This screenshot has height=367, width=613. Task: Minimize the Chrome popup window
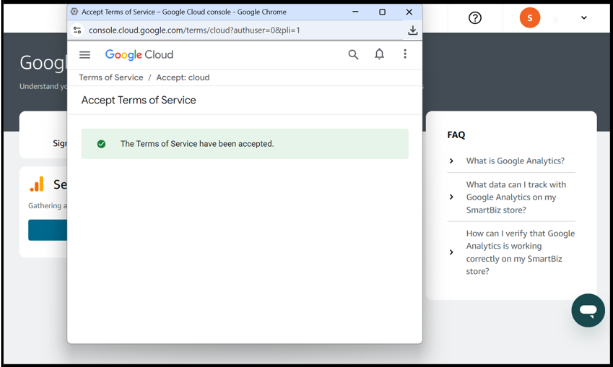tap(355, 12)
